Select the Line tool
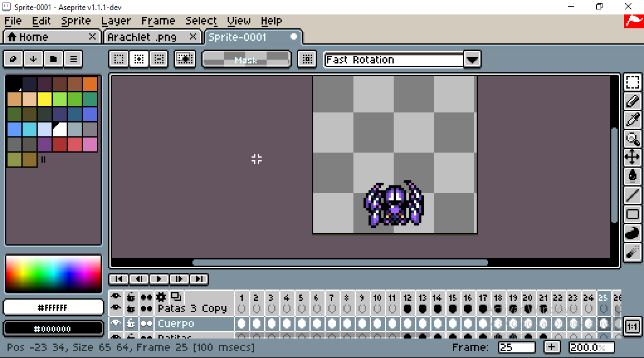644x358 pixels. click(x=633, y=195)
